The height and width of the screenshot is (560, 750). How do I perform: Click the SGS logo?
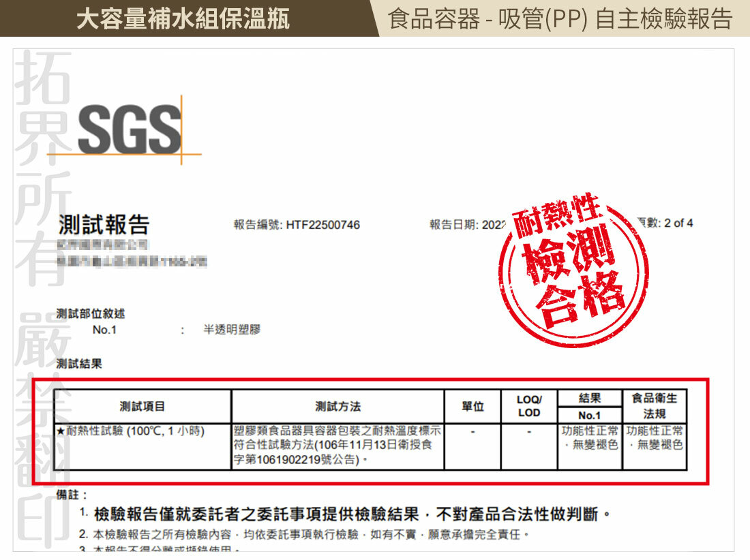click(130, 129)
